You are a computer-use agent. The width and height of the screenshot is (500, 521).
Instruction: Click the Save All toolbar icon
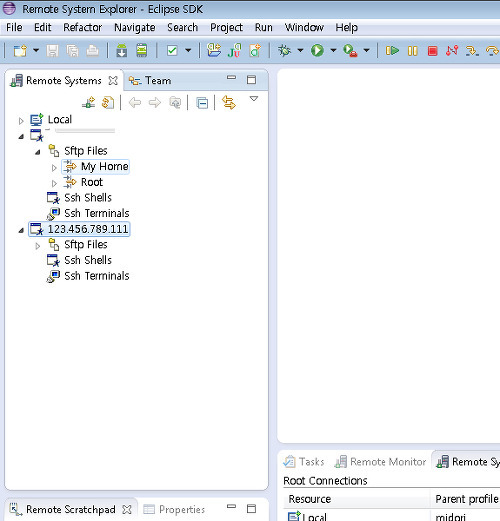coord(72,51)
